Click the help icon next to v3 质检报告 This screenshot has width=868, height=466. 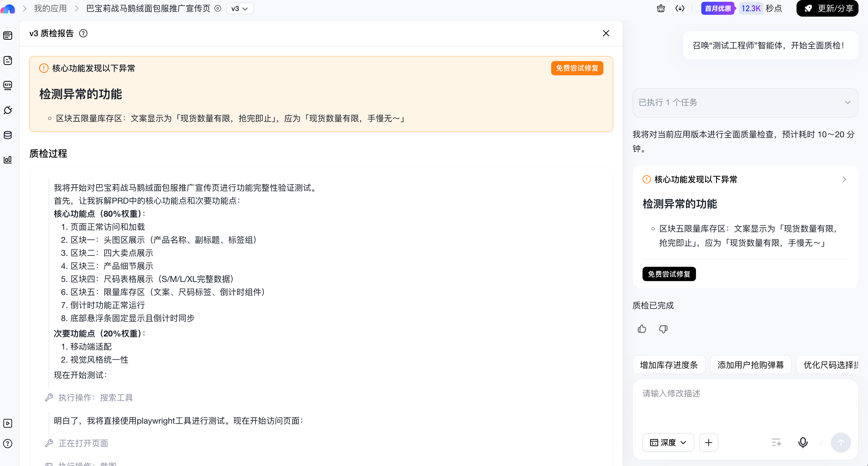click(83, 33)
